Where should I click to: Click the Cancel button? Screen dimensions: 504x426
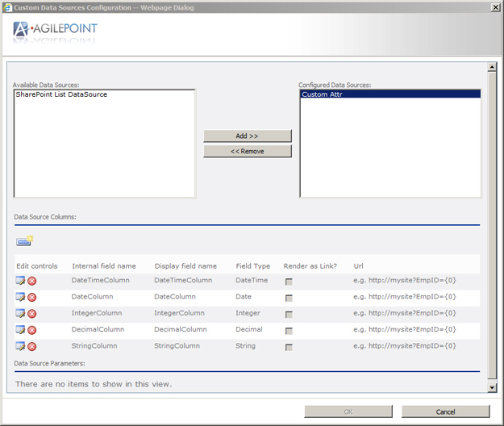click(445, 411)
